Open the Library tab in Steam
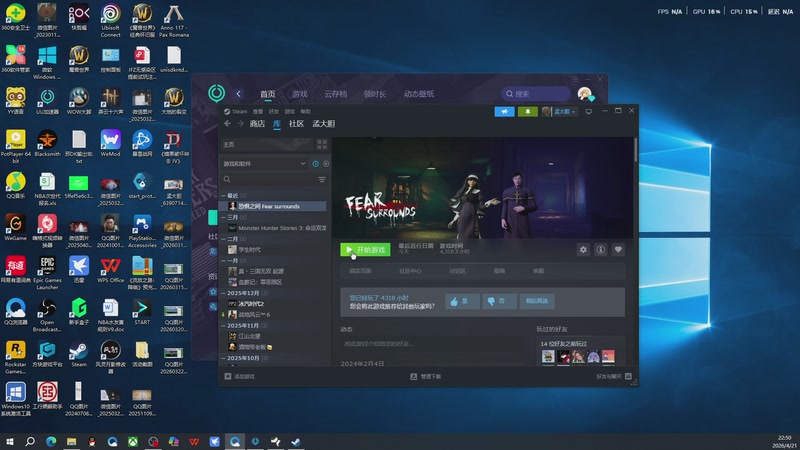Image resolution: width=800 pixels, height=450 pixels. [x=277, y=123]
